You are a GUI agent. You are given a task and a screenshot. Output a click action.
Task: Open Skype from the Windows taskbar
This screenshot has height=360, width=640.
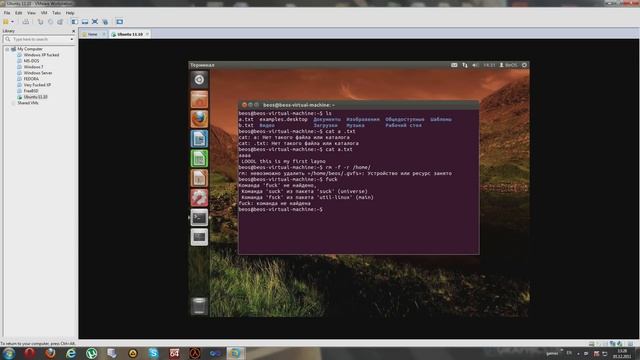pyautogui.click(x=153, y=353)
